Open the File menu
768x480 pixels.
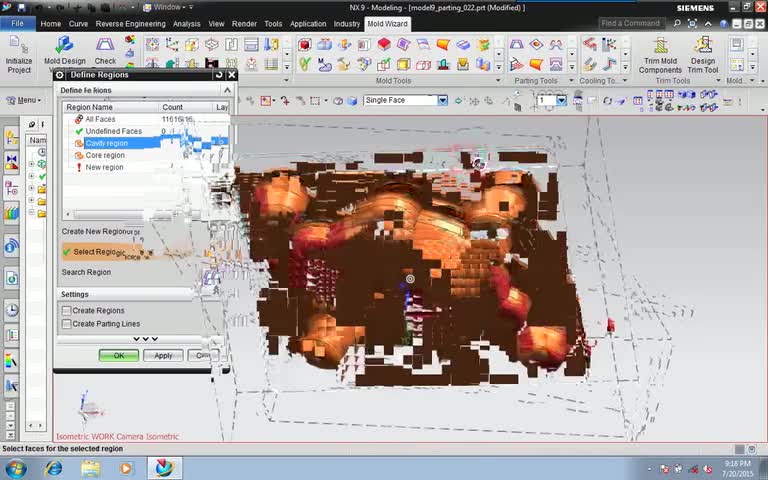pyautogui.click(x=17, y=24)
